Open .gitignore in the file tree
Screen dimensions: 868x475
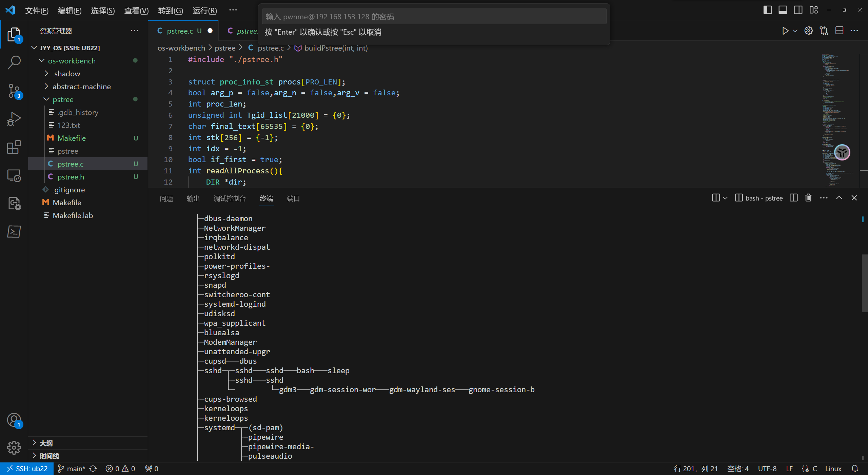[x=88, y=190]
